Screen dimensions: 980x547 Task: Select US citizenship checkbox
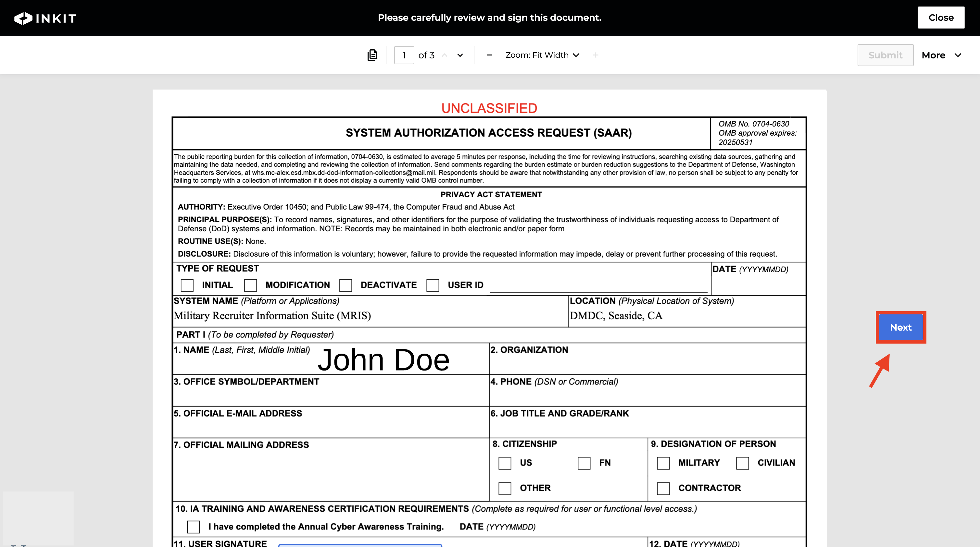tap(505, 463)
